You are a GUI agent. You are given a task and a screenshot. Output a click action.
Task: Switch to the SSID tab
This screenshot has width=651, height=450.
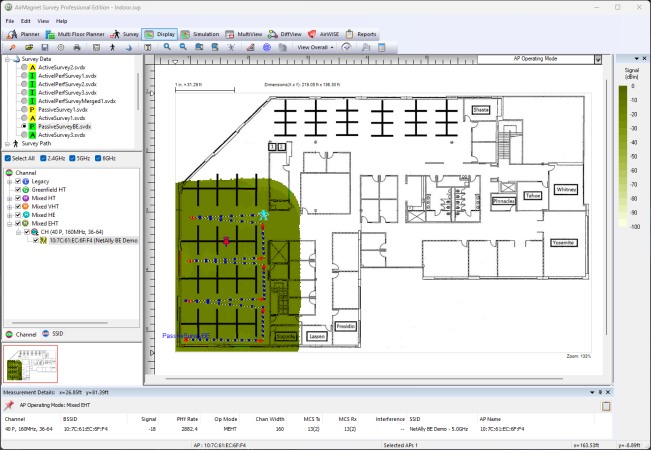pos(53,334)
